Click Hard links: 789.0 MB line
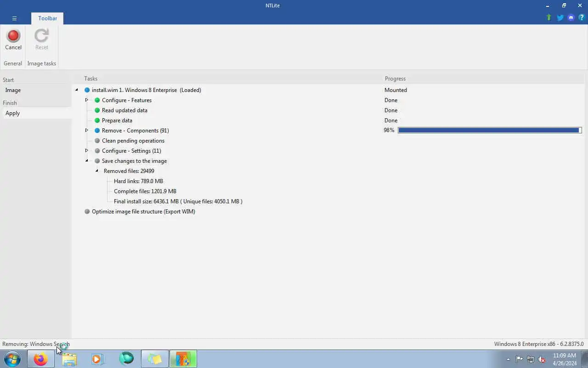The height and width of the screenshot is (368, 588). (x=138, y=181)
